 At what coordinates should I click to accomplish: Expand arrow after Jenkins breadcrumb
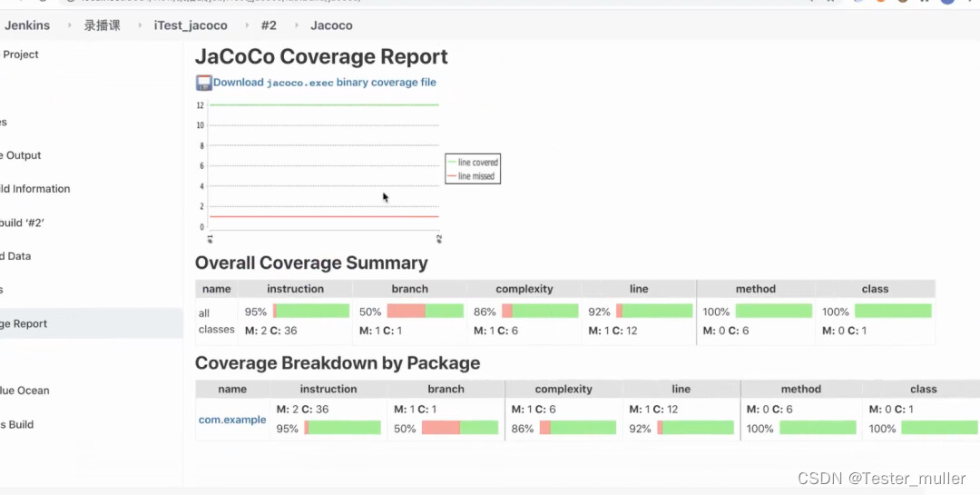coord(67,25)
